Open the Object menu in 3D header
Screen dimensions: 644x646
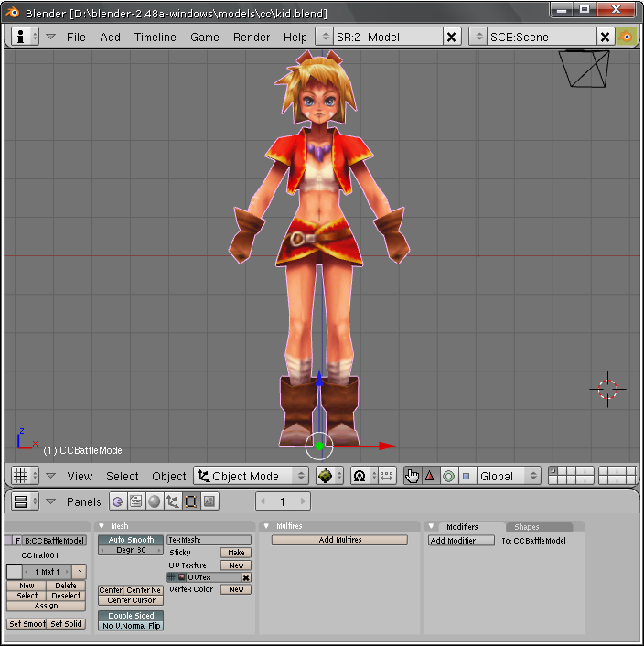coord(169,476)
